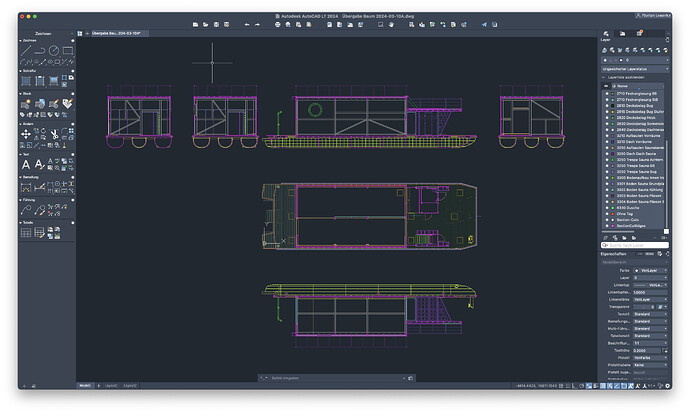Click the command line input field
Image resolution: width=690 pixels, height=413 pixels.
tap(335, 378)
